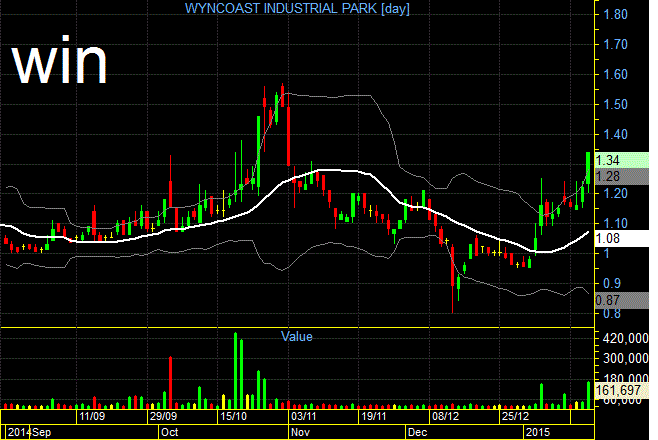The height and width of the screenshot is (440, 658).
Task: Select the 11/09 date marker
Action: (92, 417)
